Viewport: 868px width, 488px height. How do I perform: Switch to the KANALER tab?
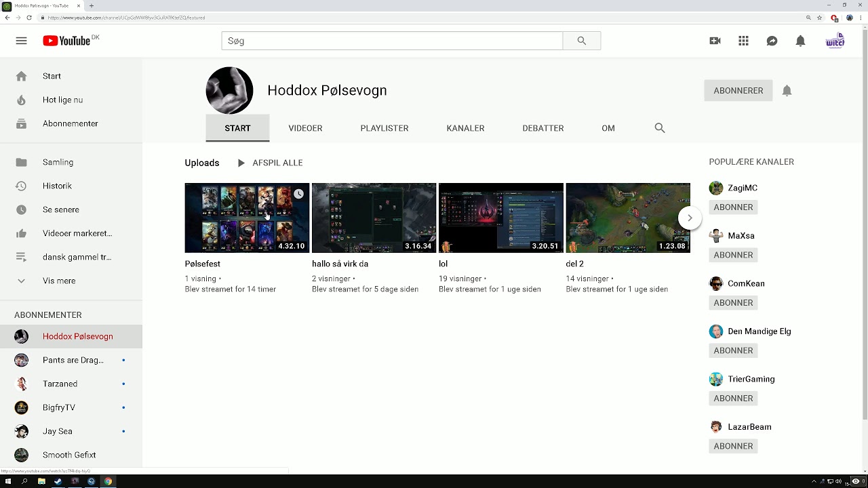pos(465,127)
